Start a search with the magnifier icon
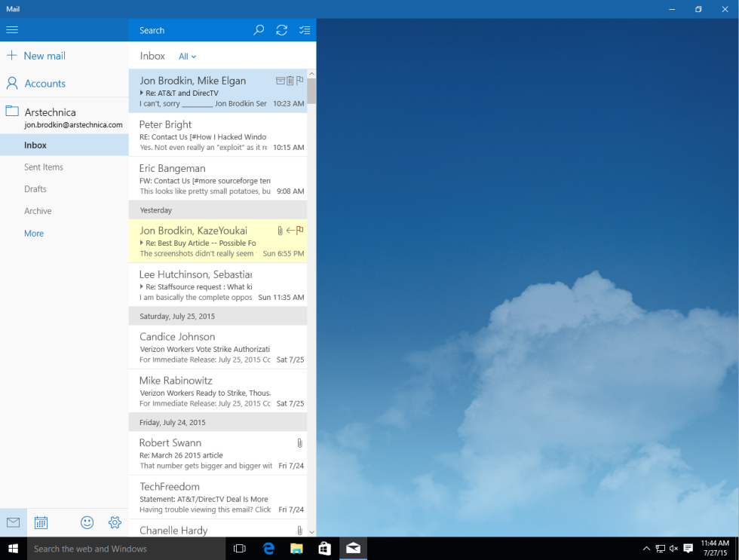The width and height of the screenshot is (739, 560). (x=259, y=30)
